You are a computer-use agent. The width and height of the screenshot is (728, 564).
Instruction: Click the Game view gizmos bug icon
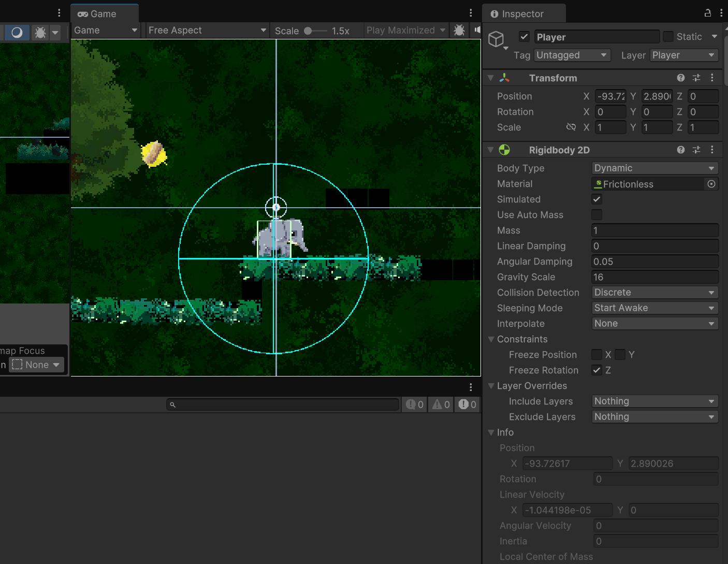pos(459,30)
